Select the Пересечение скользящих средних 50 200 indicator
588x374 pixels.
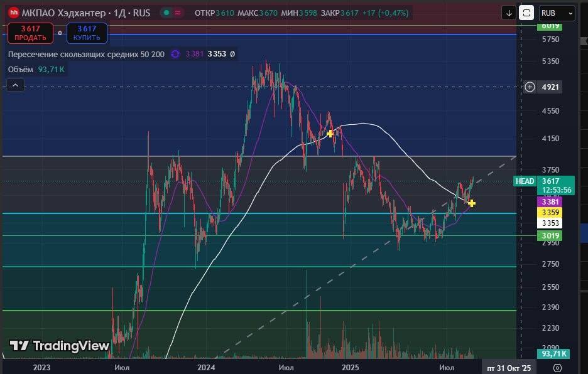coord(86,55)
